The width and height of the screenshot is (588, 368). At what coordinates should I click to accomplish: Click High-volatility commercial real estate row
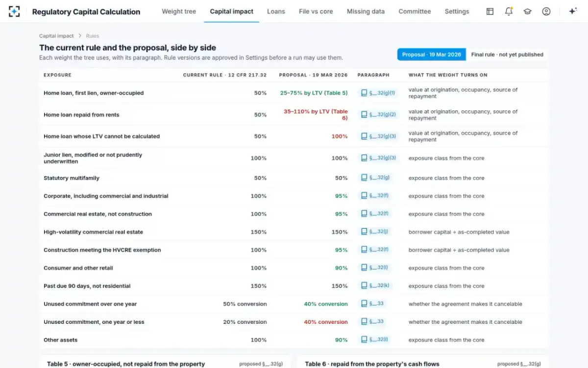click(x=294, y=232)
